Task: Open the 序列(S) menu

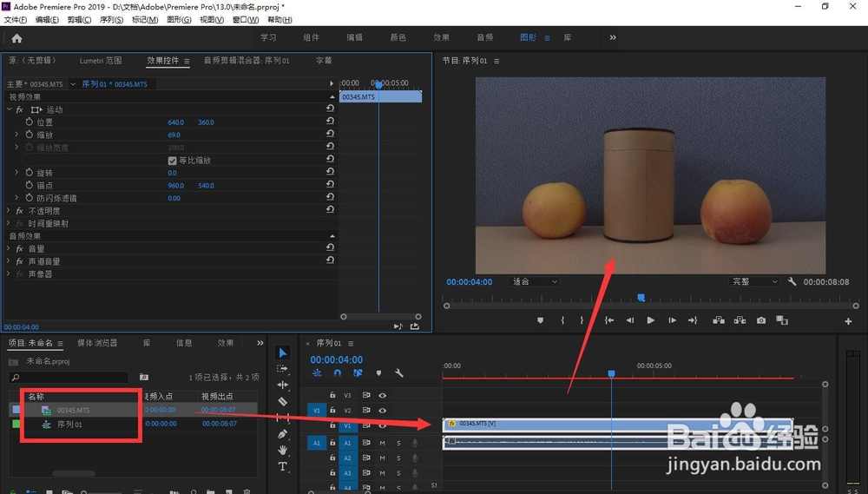Action: pos(111,19)
